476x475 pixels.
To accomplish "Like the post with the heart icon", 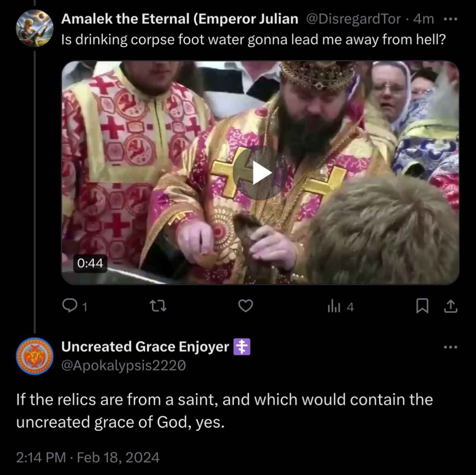I will click(245, 306).
